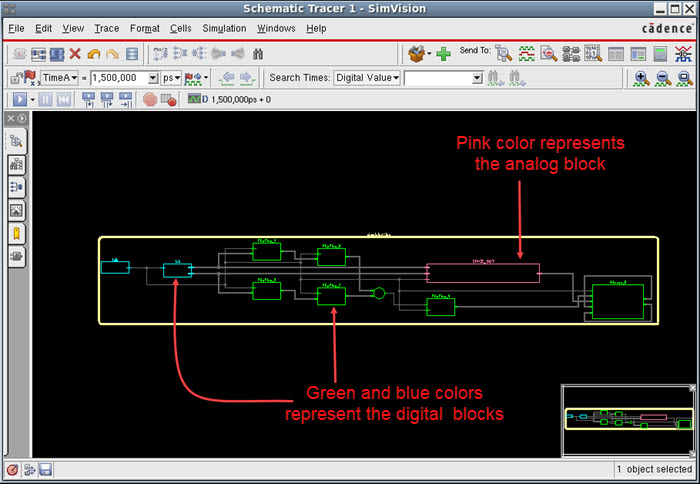Open the yellow bookmark sidebar tab

click(17, 233)
